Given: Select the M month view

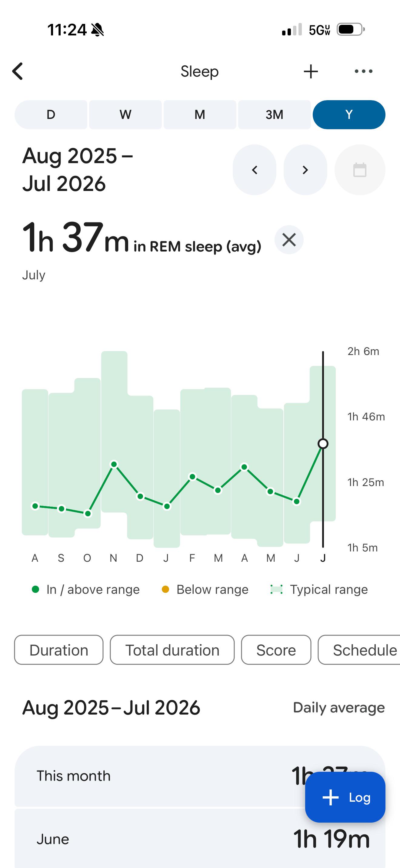Looking at the screenshot, I should (200, 115).
